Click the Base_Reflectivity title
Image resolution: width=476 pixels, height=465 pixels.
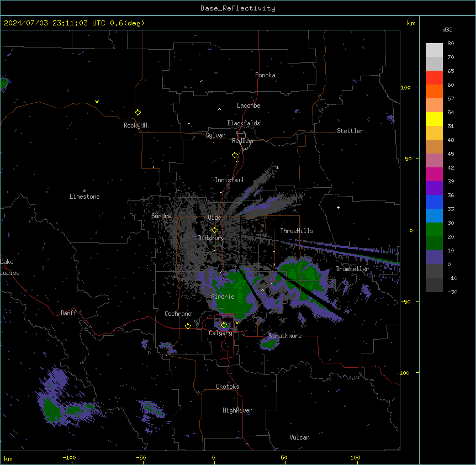(238, 8)
